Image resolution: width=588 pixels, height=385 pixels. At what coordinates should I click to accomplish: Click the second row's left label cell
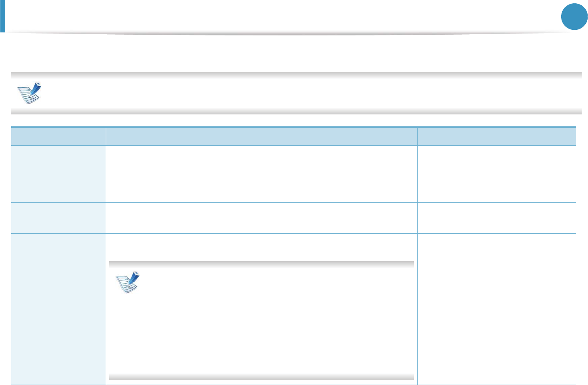click(59, 218)
